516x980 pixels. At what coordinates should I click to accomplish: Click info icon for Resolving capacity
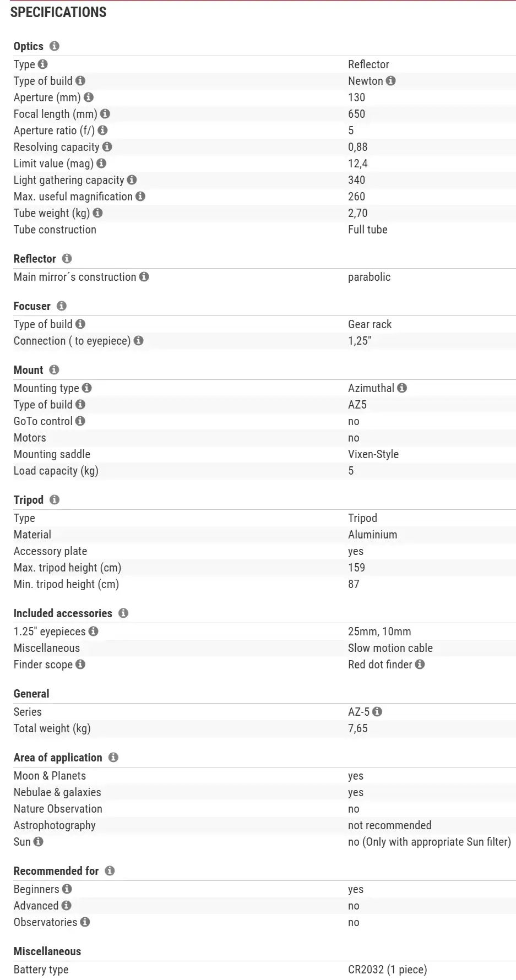pyautogui.click(x=107, y=147)
